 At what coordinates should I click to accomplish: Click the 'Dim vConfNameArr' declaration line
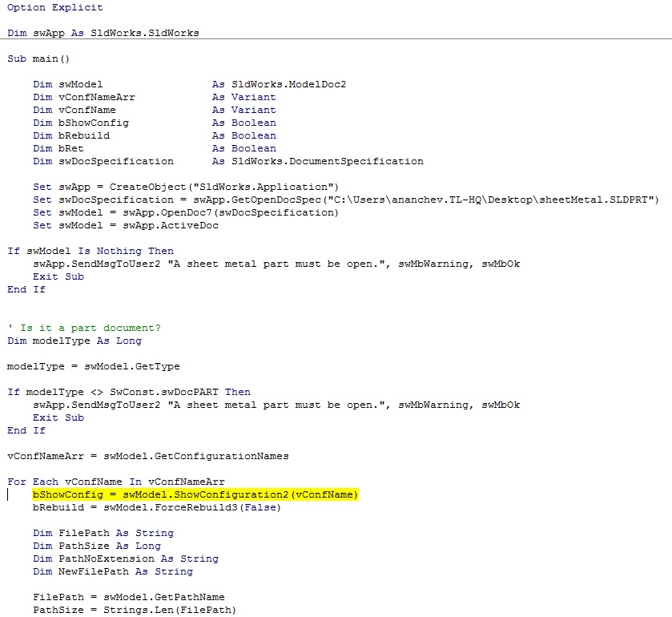tap(155, 97)
